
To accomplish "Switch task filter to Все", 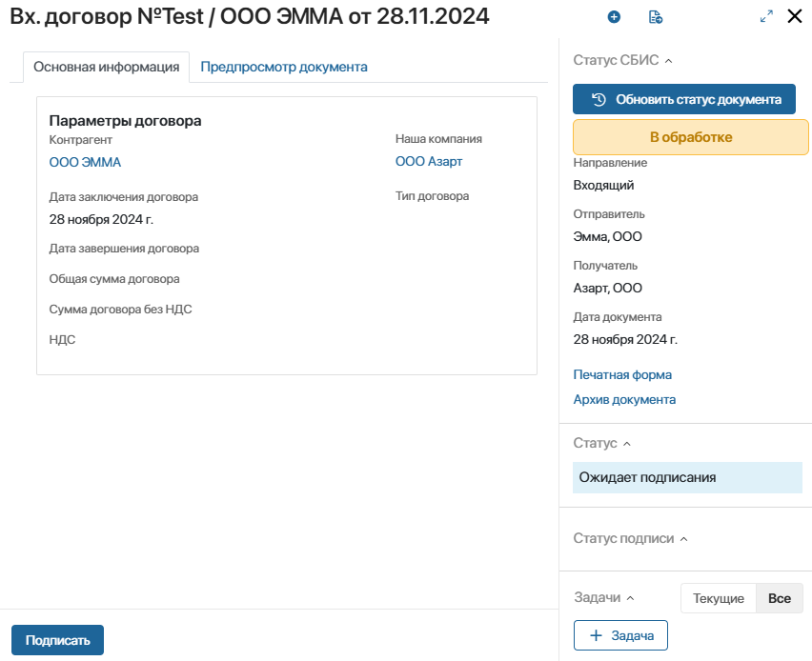I will coord(780,598).
